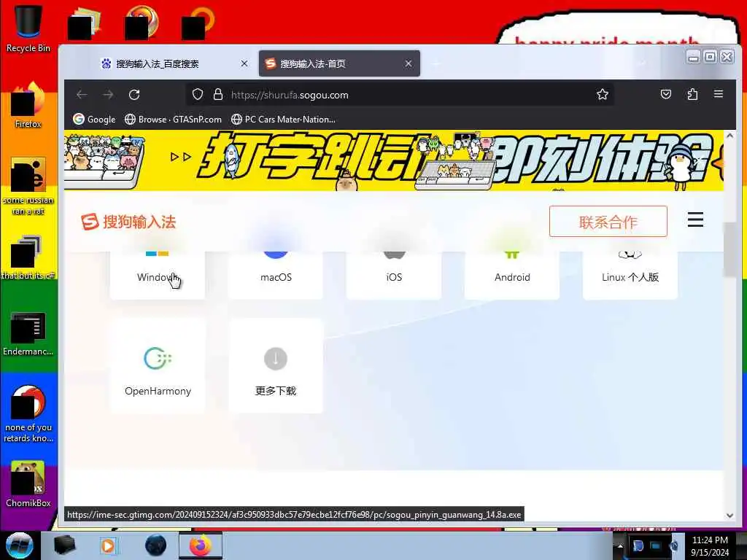Click the yellow 打字跳动 banner
This screenshot has width=747, height=560.
(393, 160)
